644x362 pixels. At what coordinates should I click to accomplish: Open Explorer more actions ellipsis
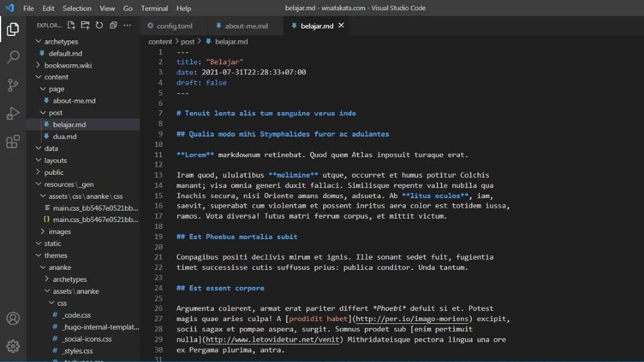point(127,25)
